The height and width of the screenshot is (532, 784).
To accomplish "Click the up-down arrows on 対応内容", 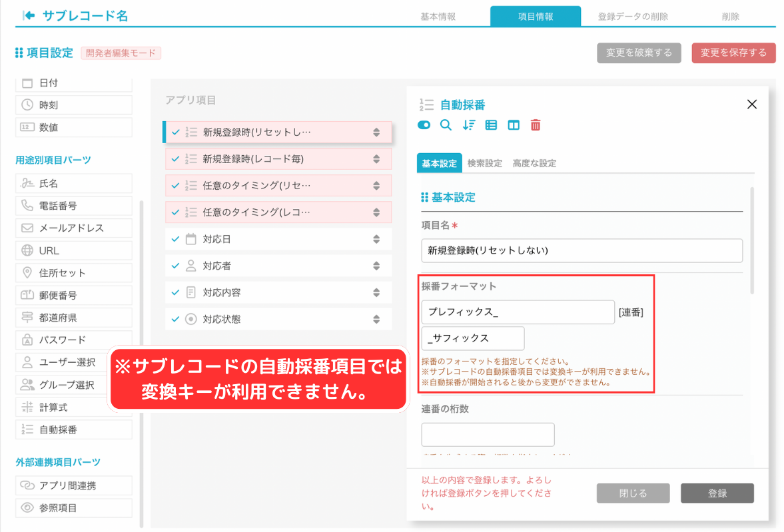I will [378, 292].
